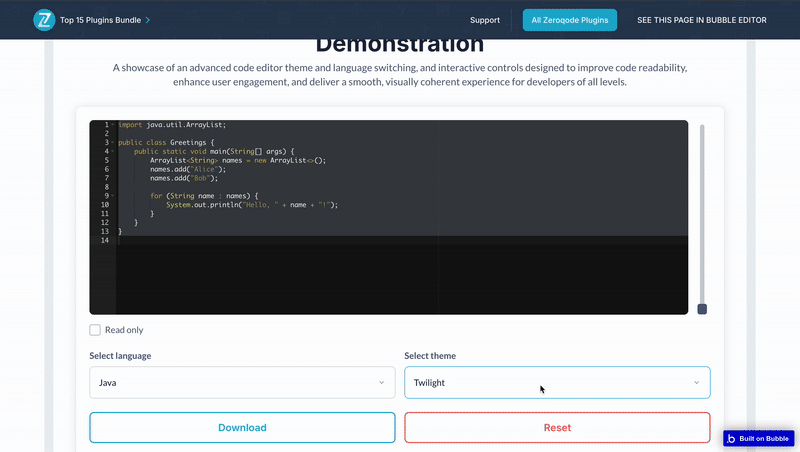Click the vertical slider handle beside the editor
The width and height of the screenshot is (800, 452).
tap(702, 309)
